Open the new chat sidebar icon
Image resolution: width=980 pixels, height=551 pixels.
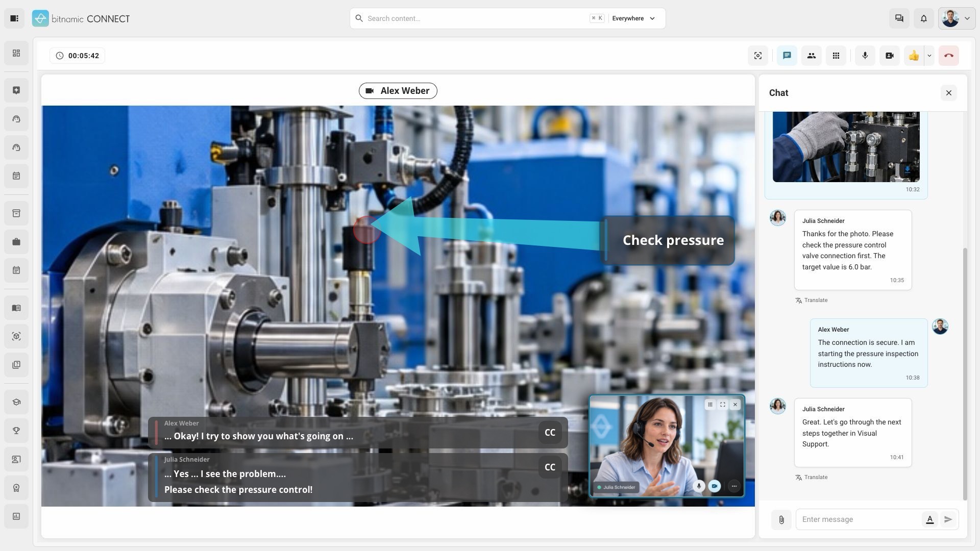point(16,90)
